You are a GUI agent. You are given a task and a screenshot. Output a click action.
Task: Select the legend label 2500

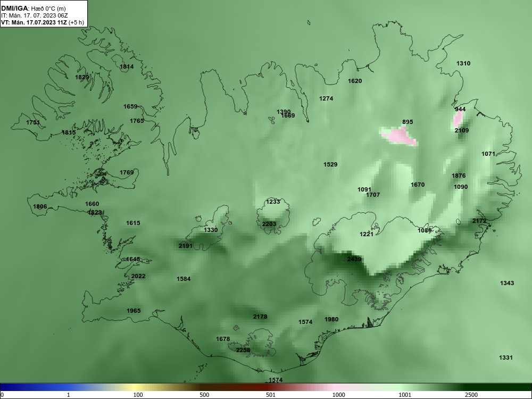point(471,395)
